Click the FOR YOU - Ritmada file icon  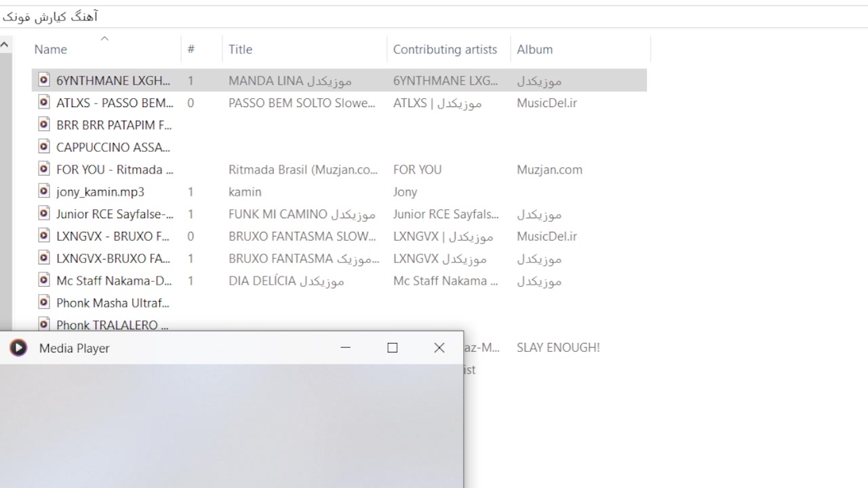tap(44, 169)
